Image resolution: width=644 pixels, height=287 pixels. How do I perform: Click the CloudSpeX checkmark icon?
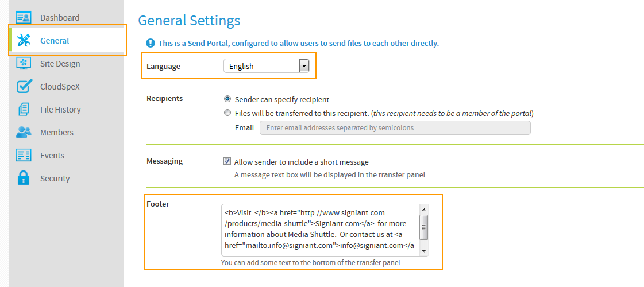[x=24, y=86]
